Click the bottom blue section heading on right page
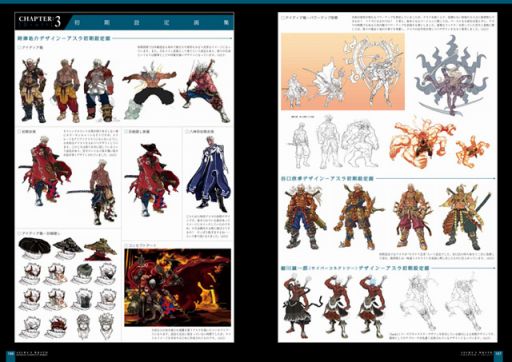Image resolution: width=512 pixels, height=362 pixels. pos(355,268)
